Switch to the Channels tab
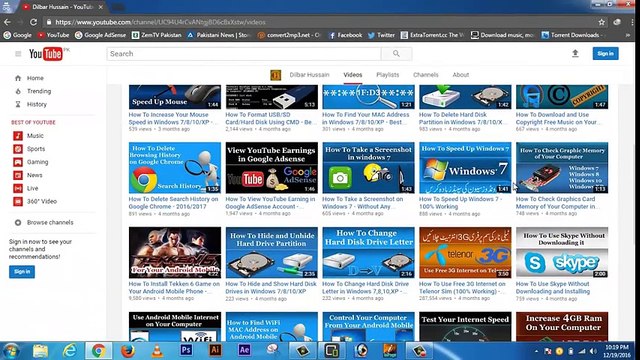640x360 pixels. (x=425, y=75)
